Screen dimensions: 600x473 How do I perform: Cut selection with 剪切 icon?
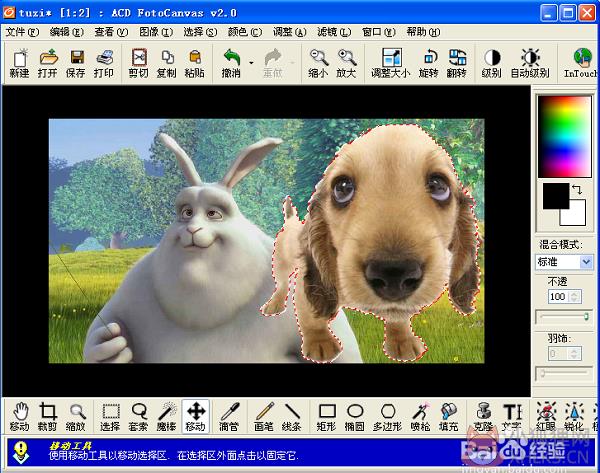click(x=139, y=63)
